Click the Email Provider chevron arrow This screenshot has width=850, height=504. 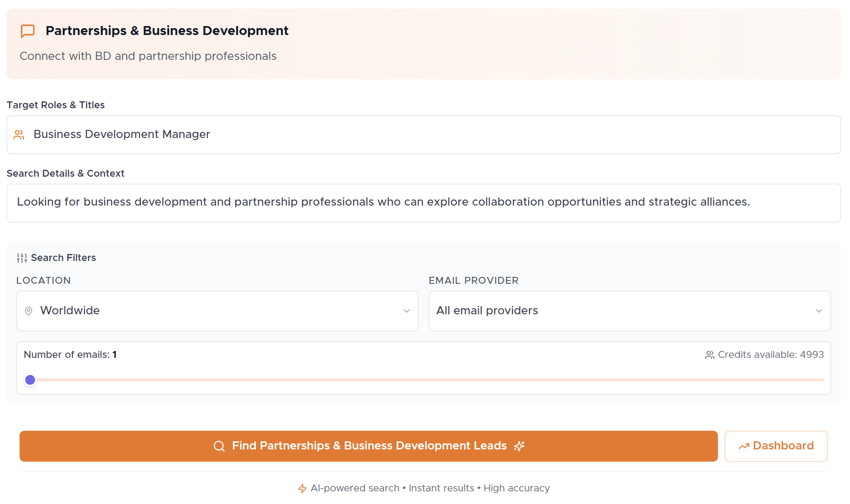[819, 311]
